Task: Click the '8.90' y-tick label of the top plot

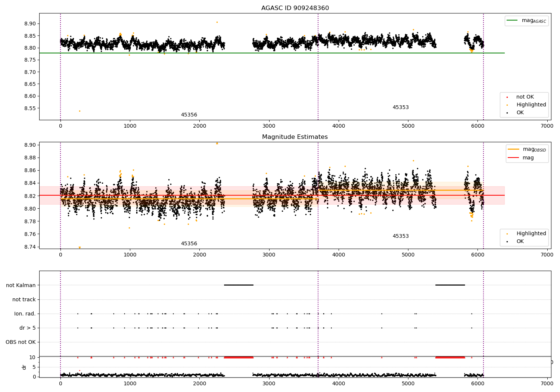Action: coord(30,24)
